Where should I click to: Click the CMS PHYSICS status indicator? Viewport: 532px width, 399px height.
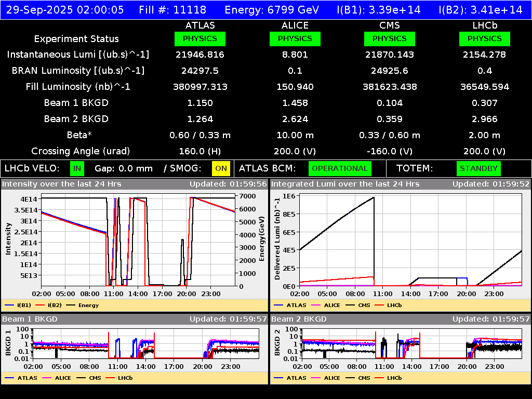pos(390,38)
